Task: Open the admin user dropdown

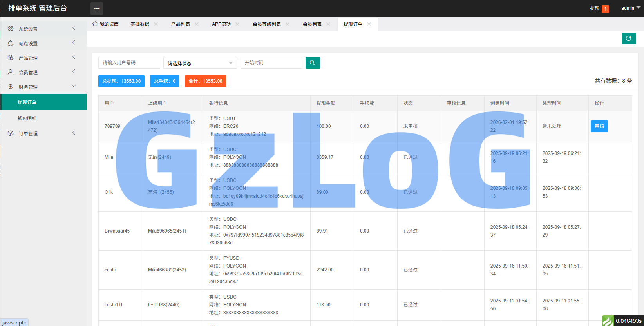Action: click(x=630, y=8)
